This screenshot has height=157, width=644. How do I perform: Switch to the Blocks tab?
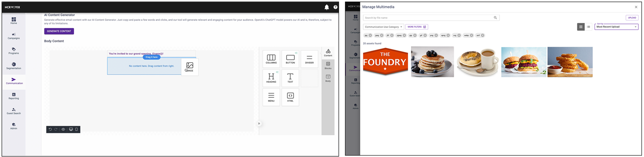328,65
